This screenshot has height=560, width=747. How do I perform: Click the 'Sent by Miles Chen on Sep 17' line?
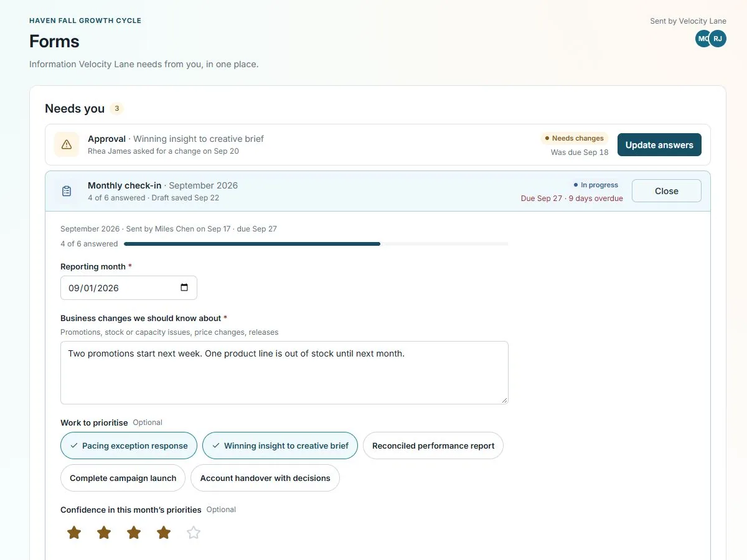[x=169, y=229]
